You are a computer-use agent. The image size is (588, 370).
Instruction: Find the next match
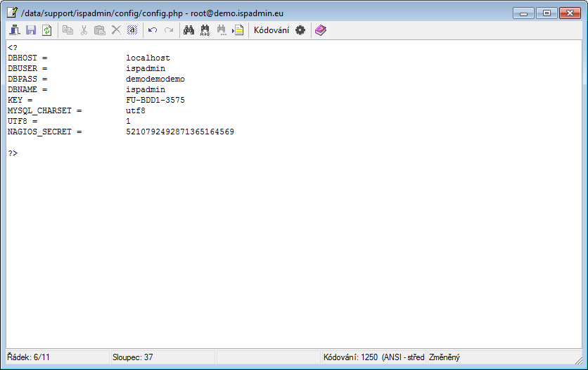[x=222, y=30]
